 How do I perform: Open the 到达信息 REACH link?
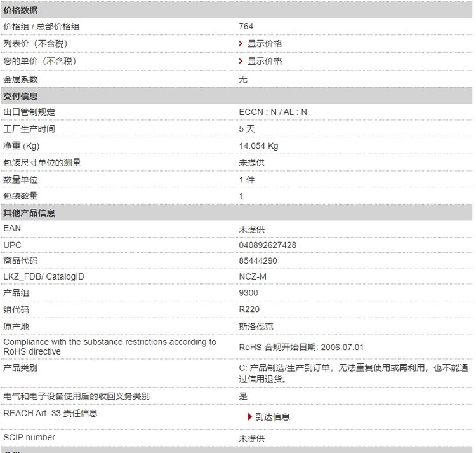click(x=273, y=417)
